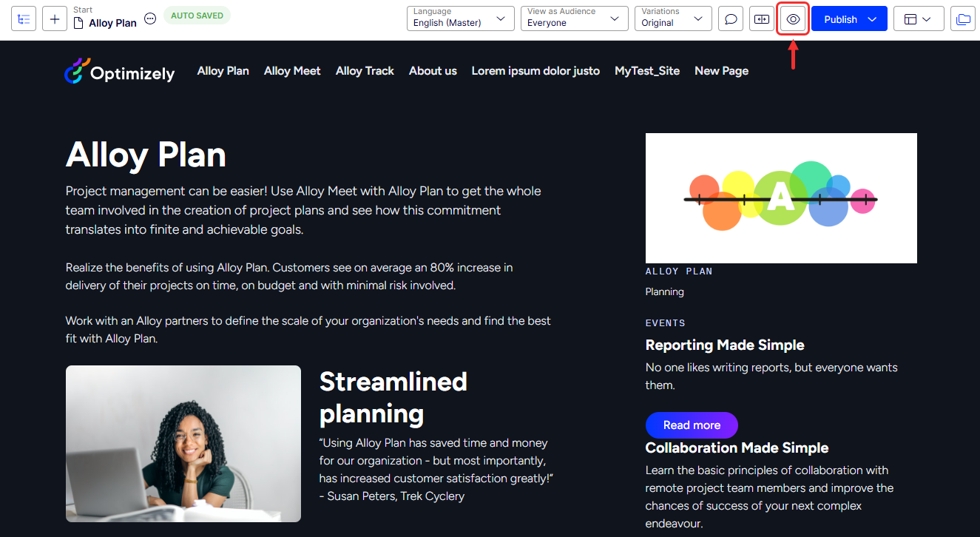980x537 pixels.
Task: Toggle the navigation tree panel icon
Action: pyautogui.click(x=24, y=18)
